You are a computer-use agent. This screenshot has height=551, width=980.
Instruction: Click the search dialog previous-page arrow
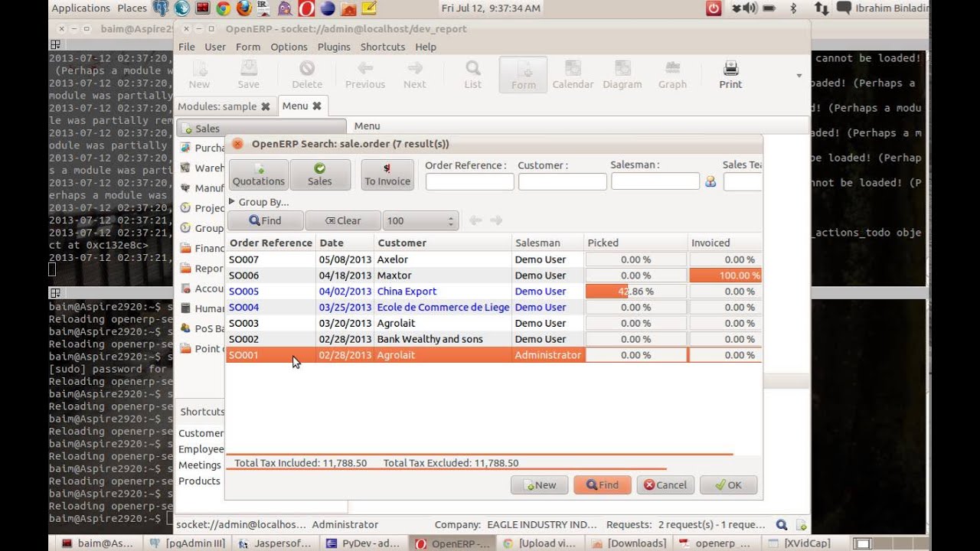point(475,220)
